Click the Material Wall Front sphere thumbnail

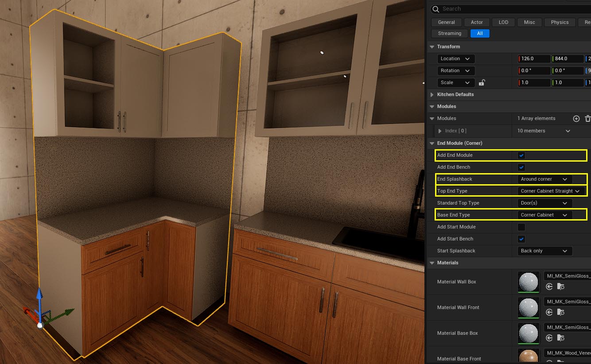point(529,307)
